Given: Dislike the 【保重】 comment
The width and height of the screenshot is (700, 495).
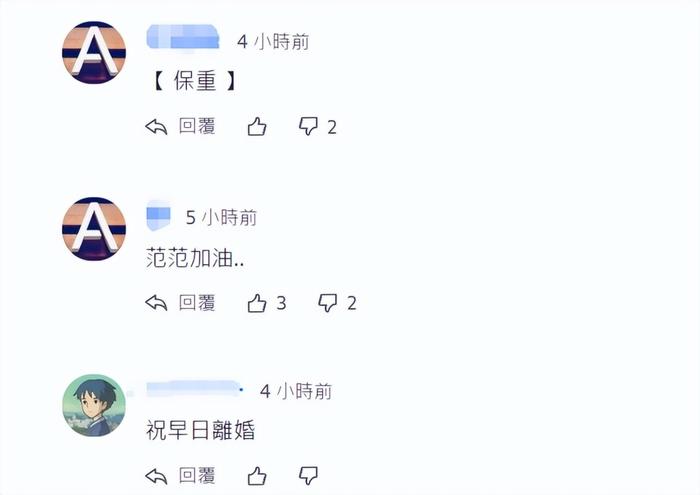Looking at the screenshot, I should tap(308, 127).
